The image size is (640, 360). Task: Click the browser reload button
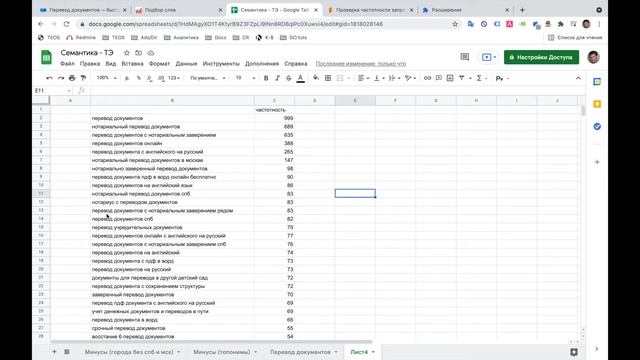(x=67, y=24)
